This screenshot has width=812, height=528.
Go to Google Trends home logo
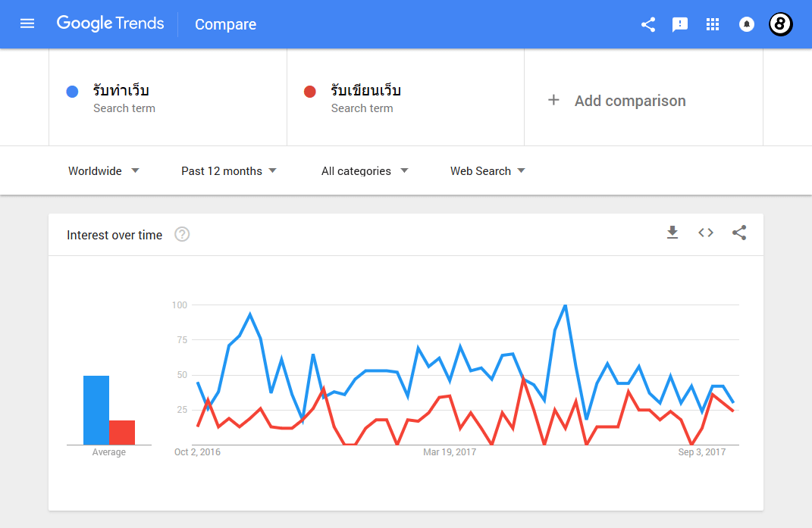pyautogui.click(x=111, y=24)
